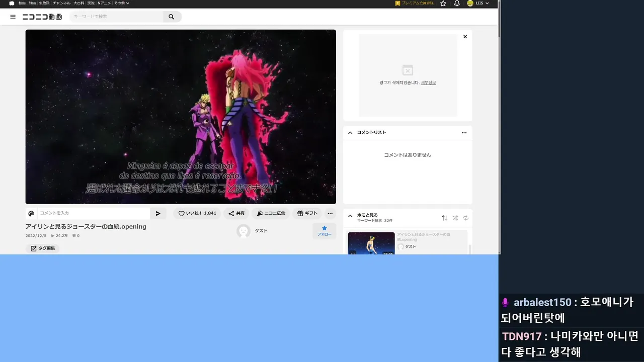
Task: Open the Nアニメ top nav link
Action: [104, 3]
